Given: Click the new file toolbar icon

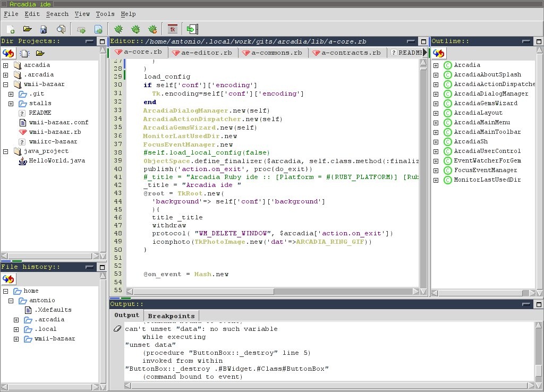Looking at the screenshot, I should tap(11, 29).
